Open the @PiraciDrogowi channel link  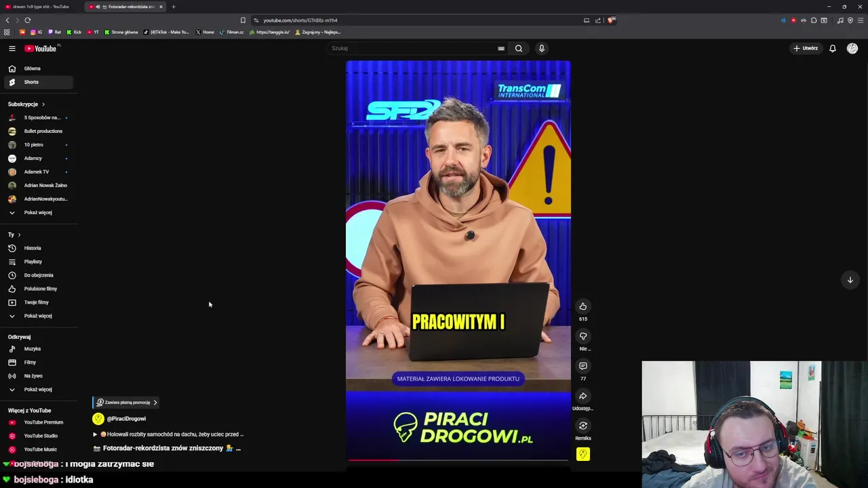click(126, 419)
